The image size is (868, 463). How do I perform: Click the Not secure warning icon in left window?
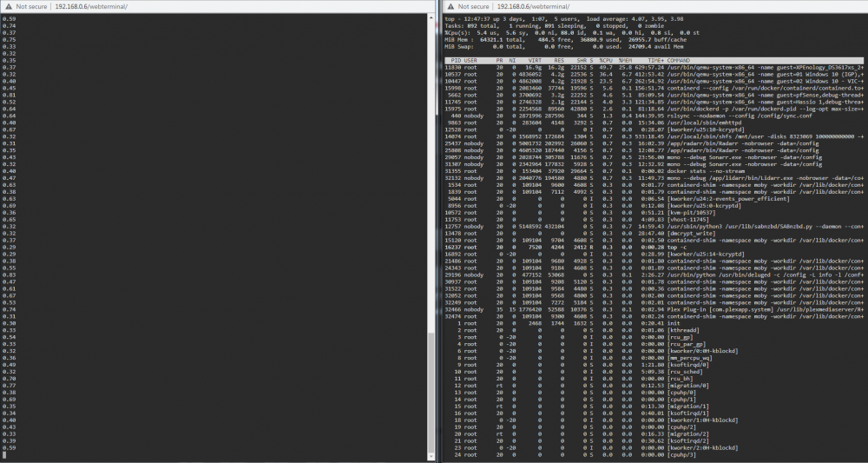[9, 6]
